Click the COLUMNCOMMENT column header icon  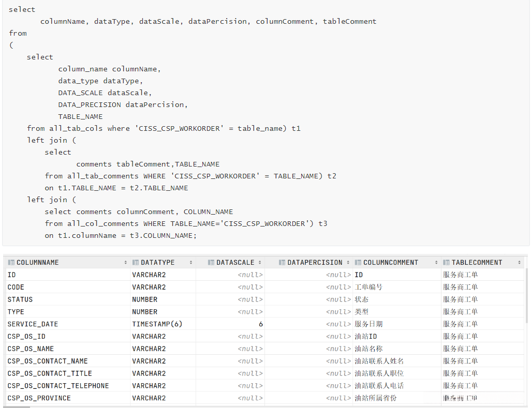point(358,263)
